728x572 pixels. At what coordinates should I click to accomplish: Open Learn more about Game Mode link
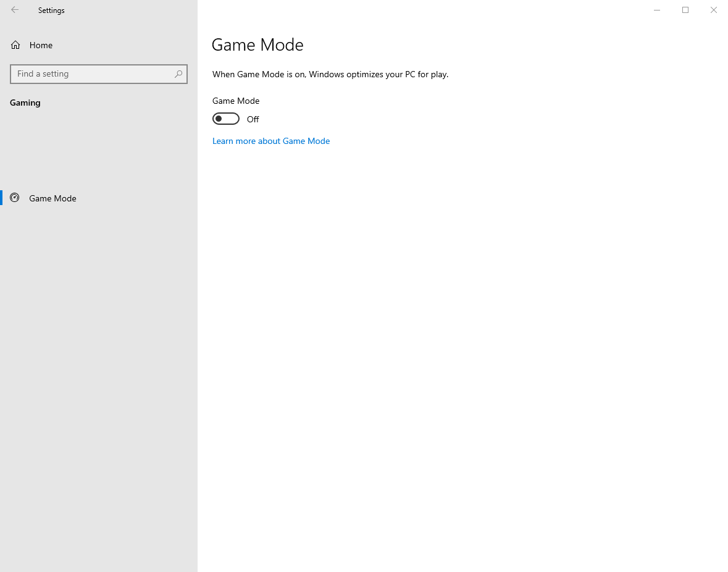click(271, 141)
